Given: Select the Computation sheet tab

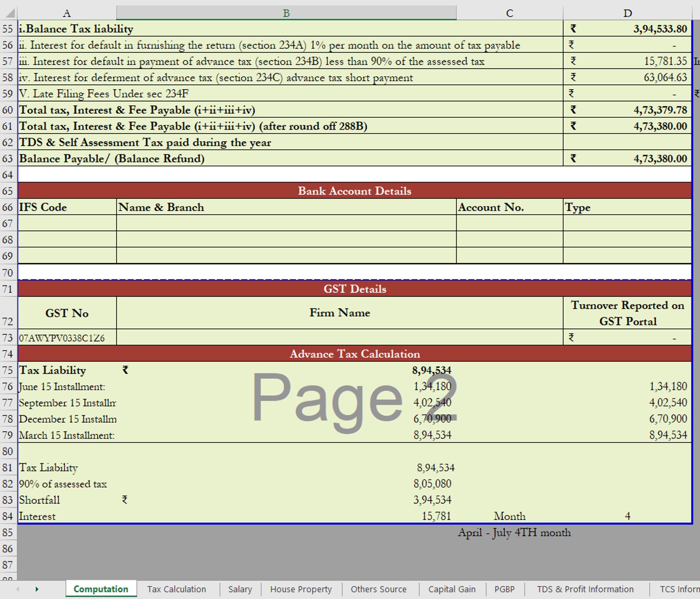Looking at the screenshot, I should 101,589.
